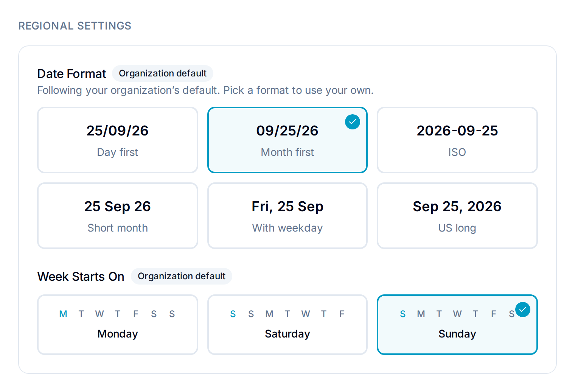The width and height of the screenshot is (575, 392).
Task: Select the 09/25/26 Month first format
Action: (287, 140)
